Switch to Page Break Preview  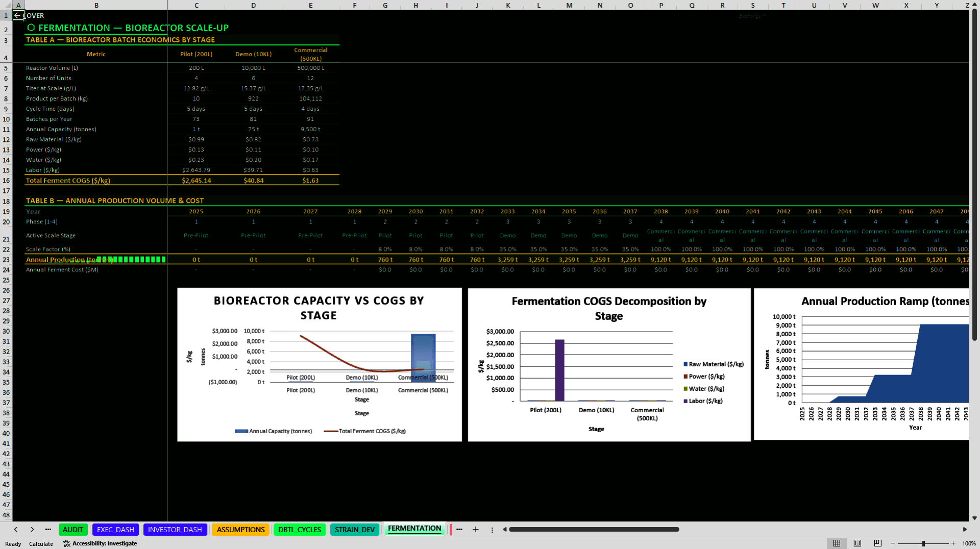878,543
